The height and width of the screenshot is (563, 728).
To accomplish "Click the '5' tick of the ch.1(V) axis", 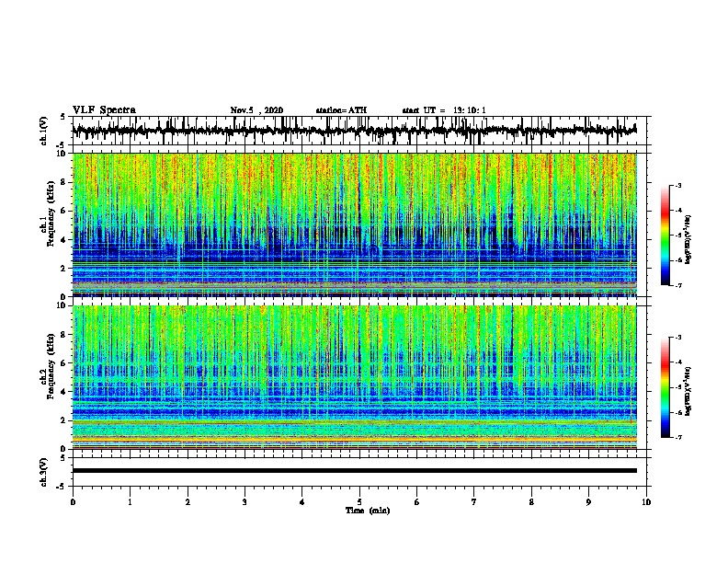I will (x=64, y=117).
